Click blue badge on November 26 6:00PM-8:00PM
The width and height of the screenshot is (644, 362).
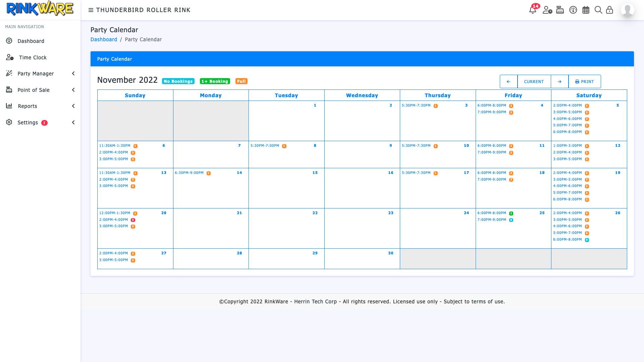pyautogui.click(x=587, y=240)
